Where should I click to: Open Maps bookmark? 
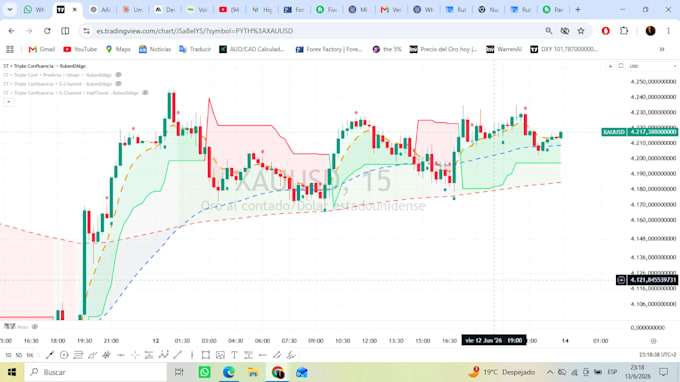(x=118, y=49)
